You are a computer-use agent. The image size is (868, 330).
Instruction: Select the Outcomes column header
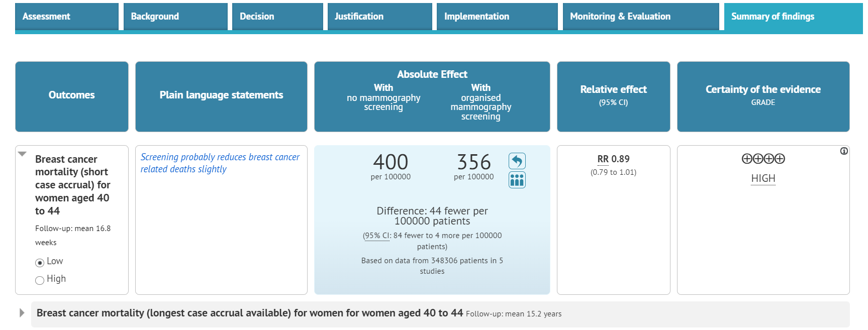click(71, 95)
